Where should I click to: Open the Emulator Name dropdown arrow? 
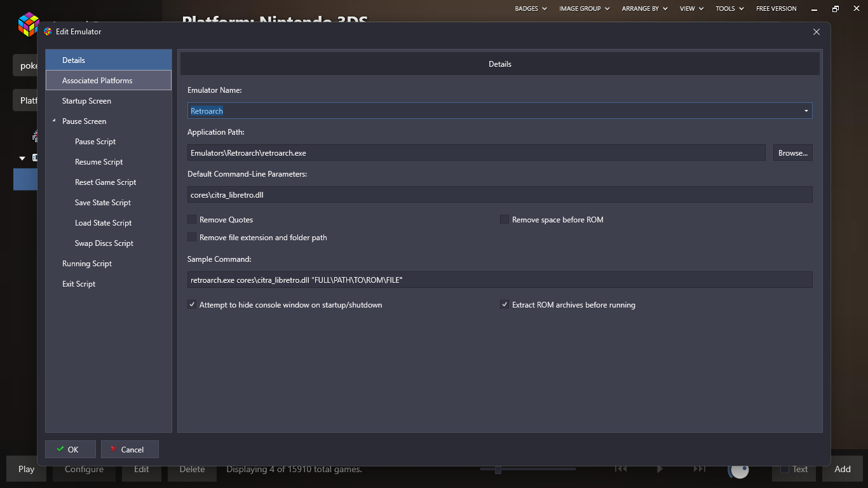point(806,111)
